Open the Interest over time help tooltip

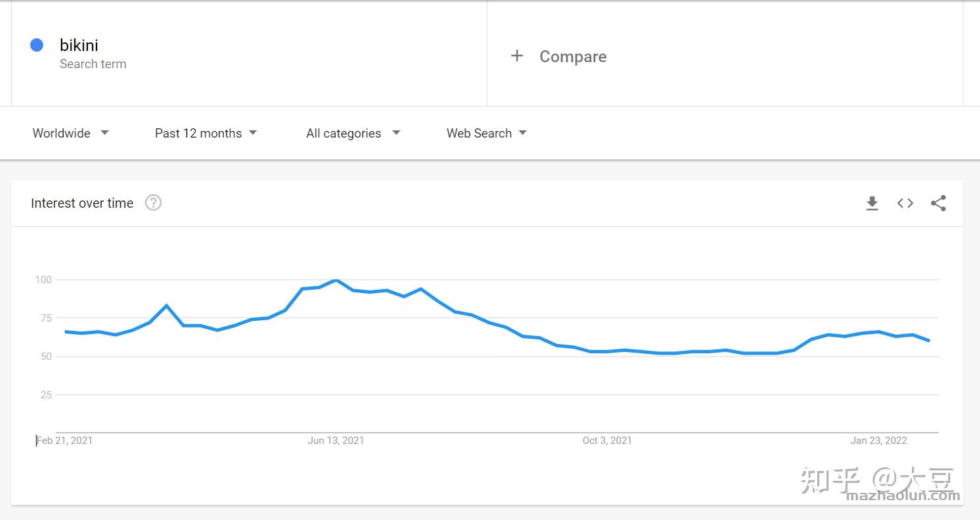(x=153, y=203)
